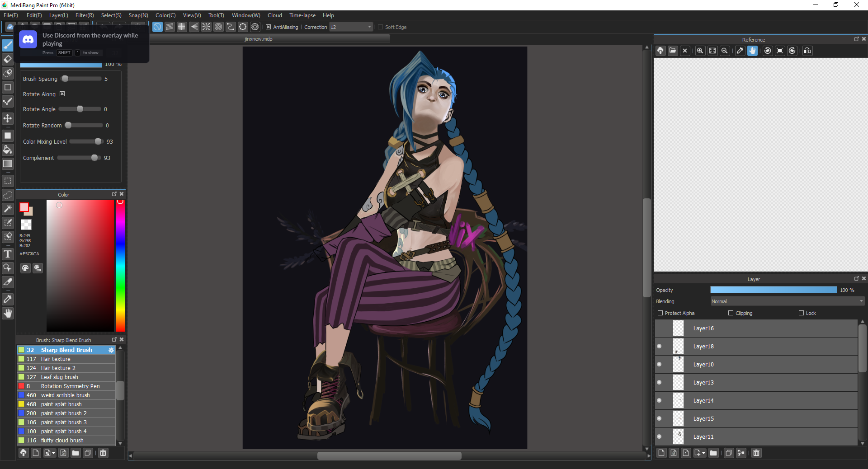Image resolution: width=868 pixels, height=469 pixels.
Task: Toggle the Rotate Along checkbox
Action: tap(62, 94)
